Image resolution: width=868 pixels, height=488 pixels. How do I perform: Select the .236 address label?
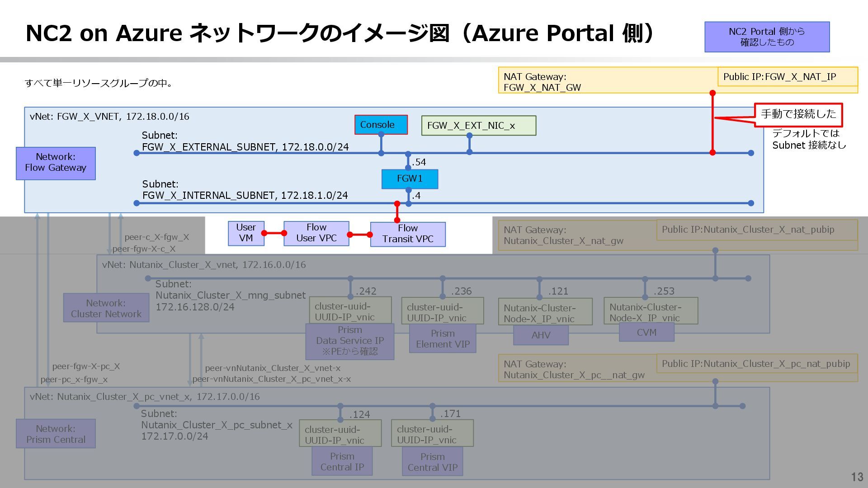pyautogui.click(x=461, y=291)
